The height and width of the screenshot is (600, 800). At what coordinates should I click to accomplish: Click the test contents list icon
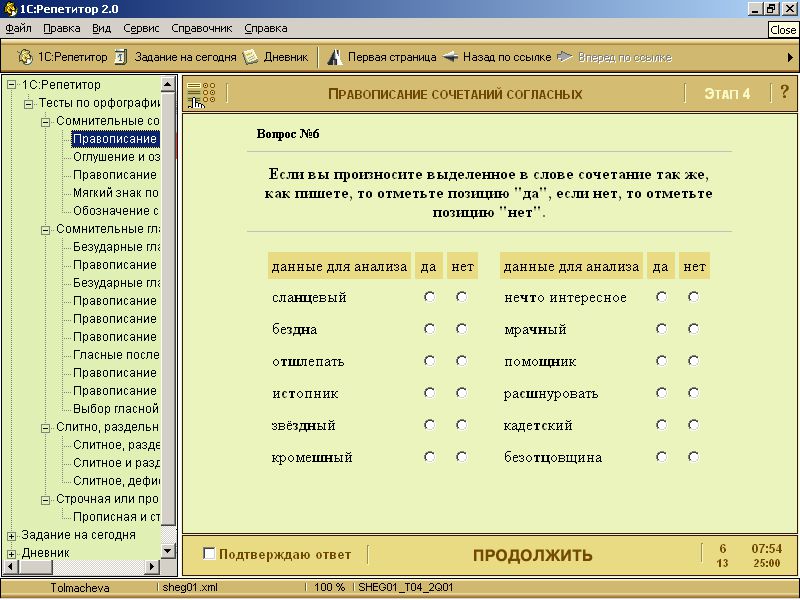point(201,94)
